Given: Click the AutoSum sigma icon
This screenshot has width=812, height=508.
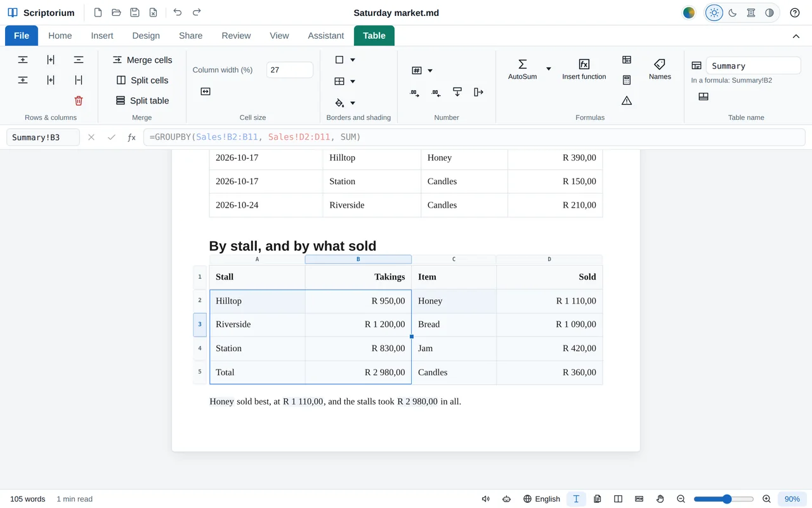Looking at the screenshot, I should point(522,64).
